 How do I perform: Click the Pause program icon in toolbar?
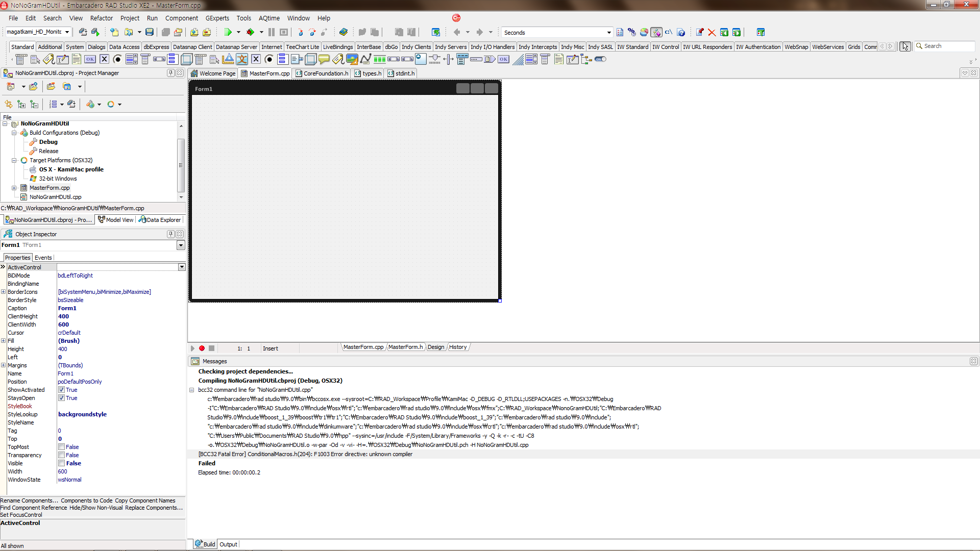272,32
